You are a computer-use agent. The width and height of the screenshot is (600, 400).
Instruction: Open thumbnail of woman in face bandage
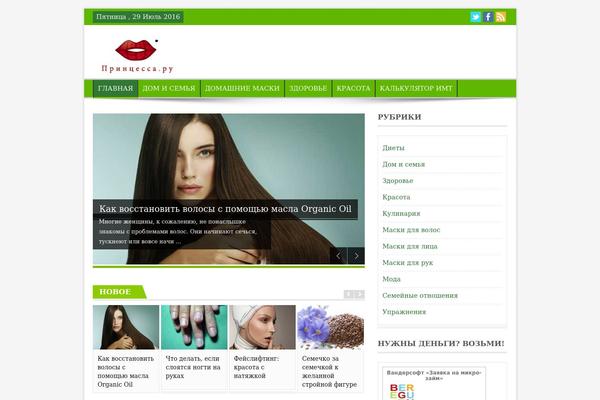click(262, 327)
